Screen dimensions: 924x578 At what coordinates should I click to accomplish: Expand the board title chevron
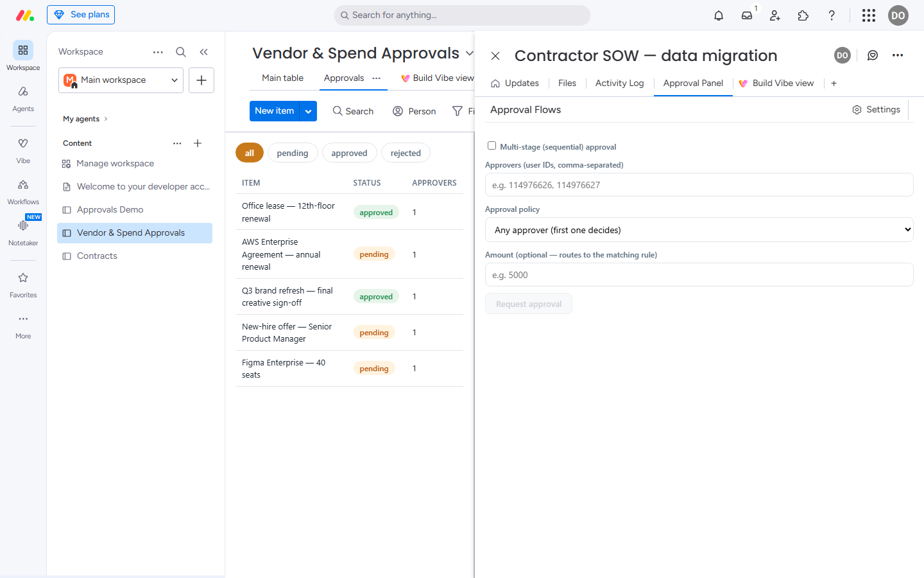(x=470, y=53)
